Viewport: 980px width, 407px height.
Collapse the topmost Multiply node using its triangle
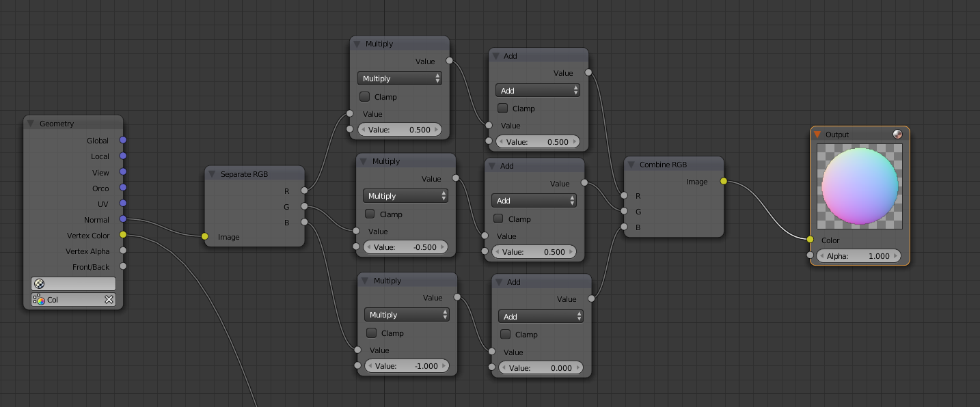click(x=357, y=44)
